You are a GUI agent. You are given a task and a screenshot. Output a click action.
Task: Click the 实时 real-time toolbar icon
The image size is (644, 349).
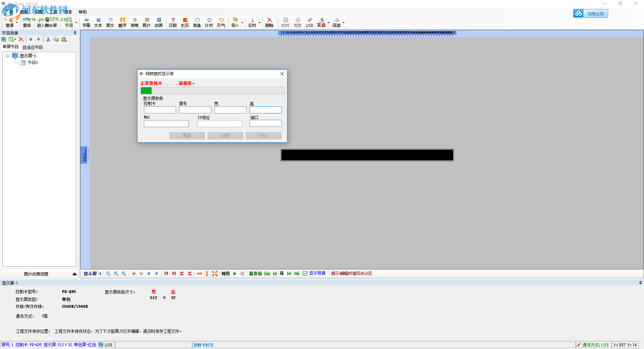coord(252,22)
